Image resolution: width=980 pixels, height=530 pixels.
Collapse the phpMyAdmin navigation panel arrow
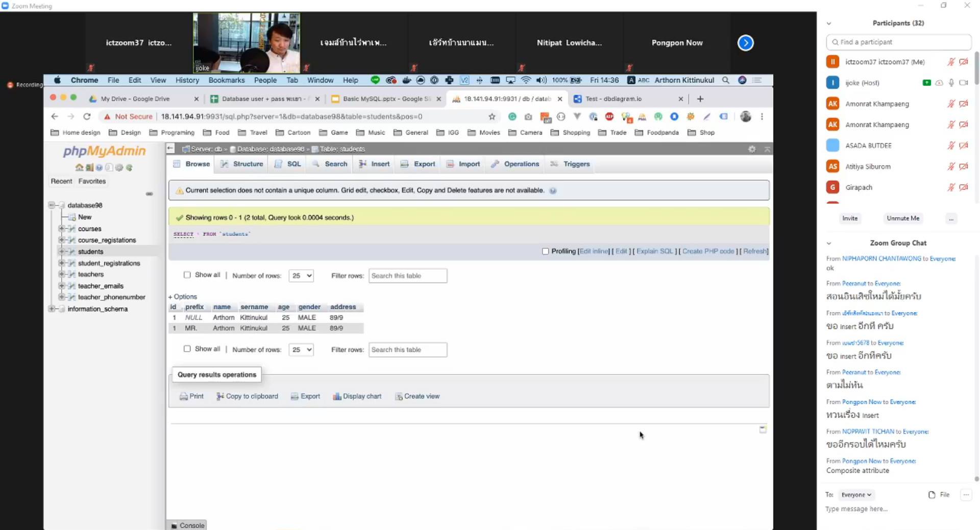[170, 148]
